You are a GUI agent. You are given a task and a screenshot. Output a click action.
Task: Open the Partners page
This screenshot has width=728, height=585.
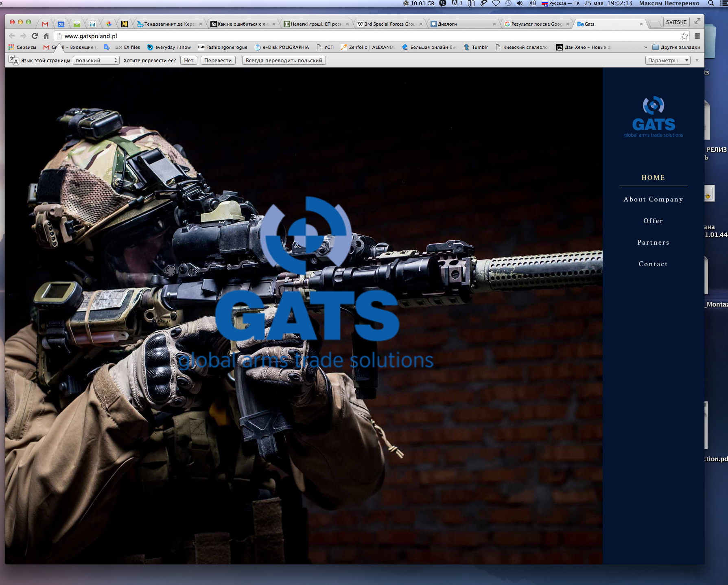pyautogui.click(x=653, y=242)
